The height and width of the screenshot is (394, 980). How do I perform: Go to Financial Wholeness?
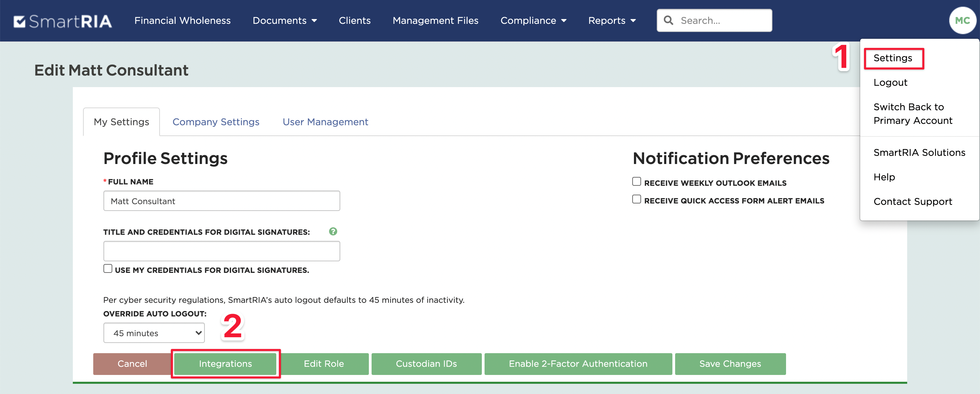[x=182, y=20]
